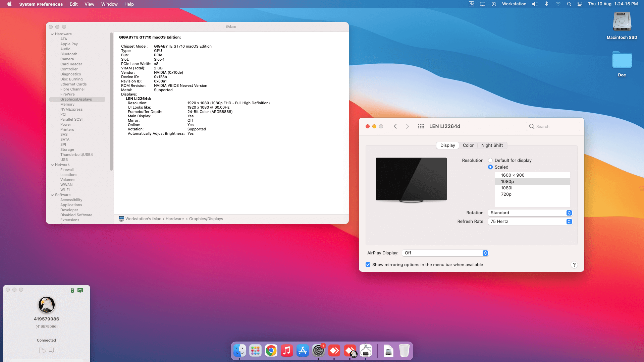Screen dimensions: 644x362
Task: Click the Wi-Fi icon in menu bar
Action: (x=558, y=4)
